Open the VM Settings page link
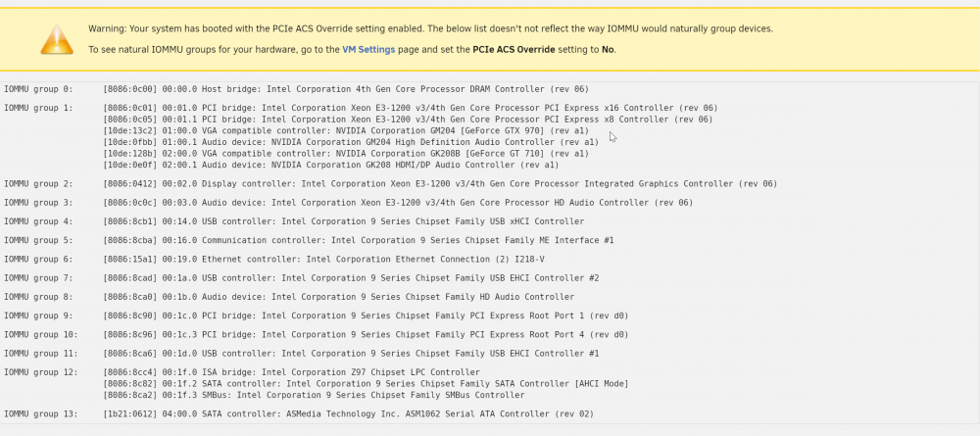 pyautogui.click(x=368, y=49)
